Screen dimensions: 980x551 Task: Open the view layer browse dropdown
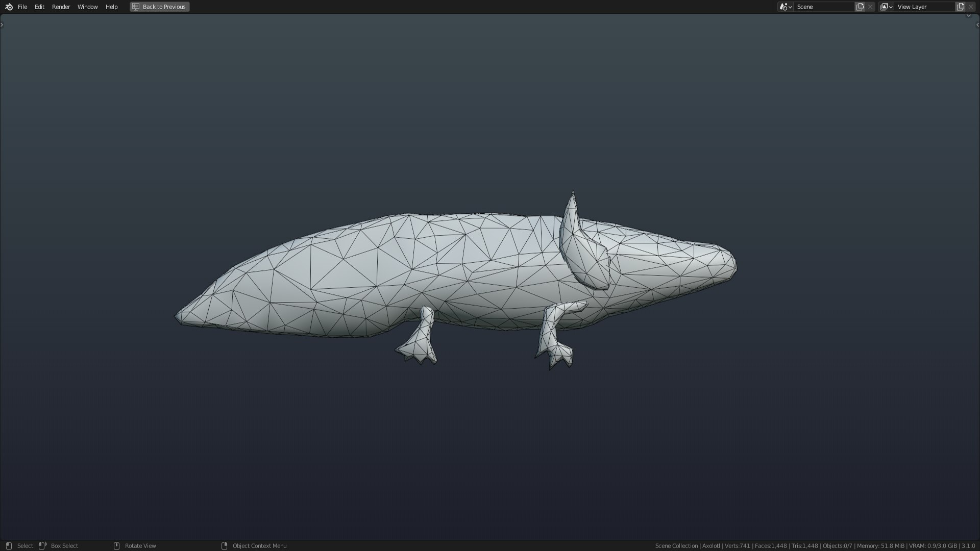click(x=886, y=7)
